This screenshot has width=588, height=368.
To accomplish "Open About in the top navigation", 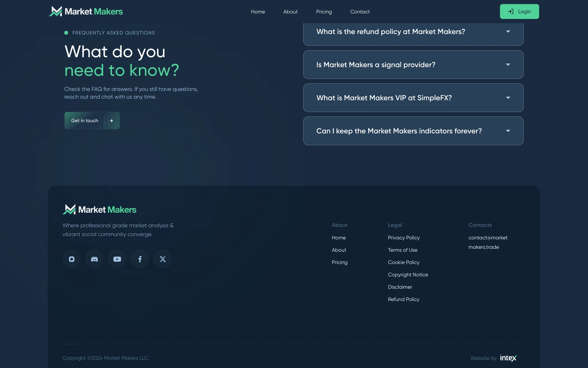I will click(x=290, y=12).
